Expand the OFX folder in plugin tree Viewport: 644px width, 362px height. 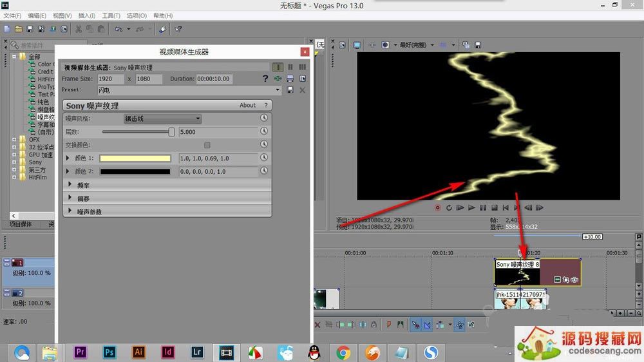(14, 139)
